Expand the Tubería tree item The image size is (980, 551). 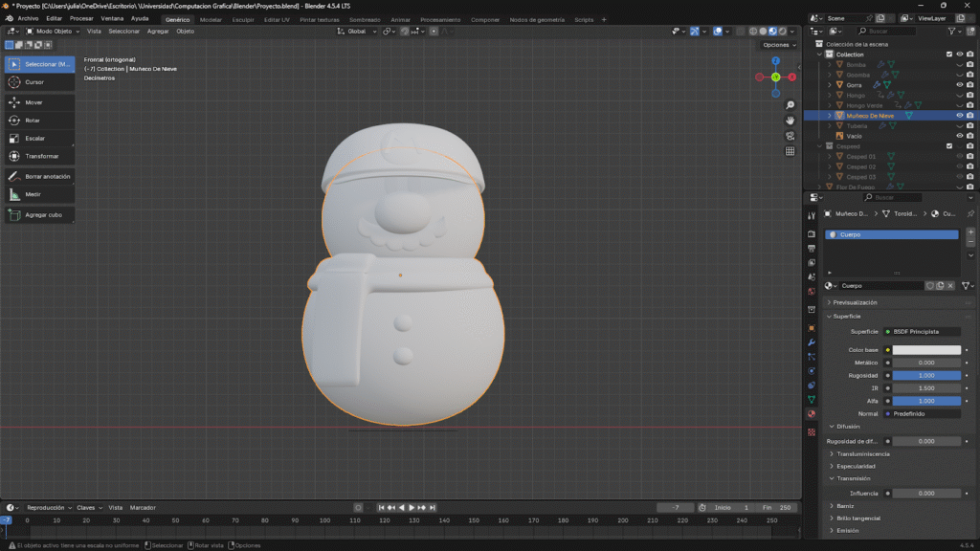point(830,126)
